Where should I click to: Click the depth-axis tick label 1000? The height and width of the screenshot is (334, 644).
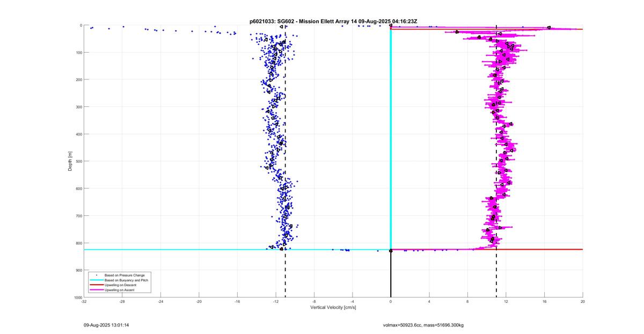click(77, 297)
